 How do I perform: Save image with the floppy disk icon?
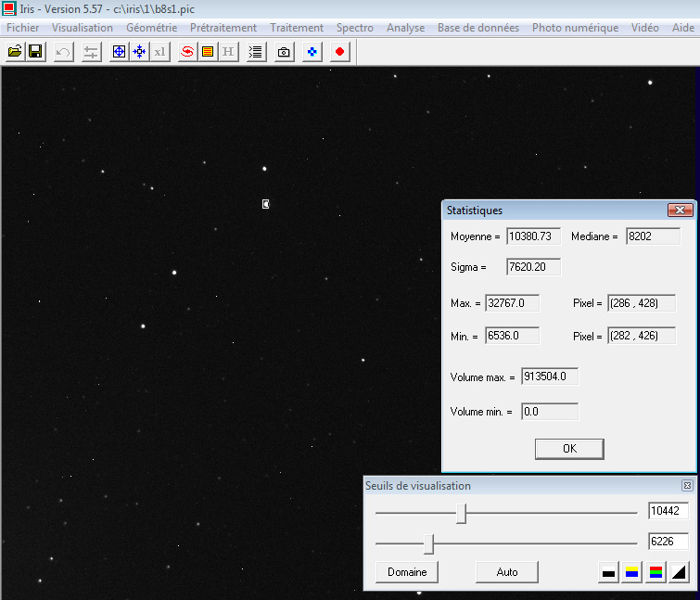[x=35, y=52]
